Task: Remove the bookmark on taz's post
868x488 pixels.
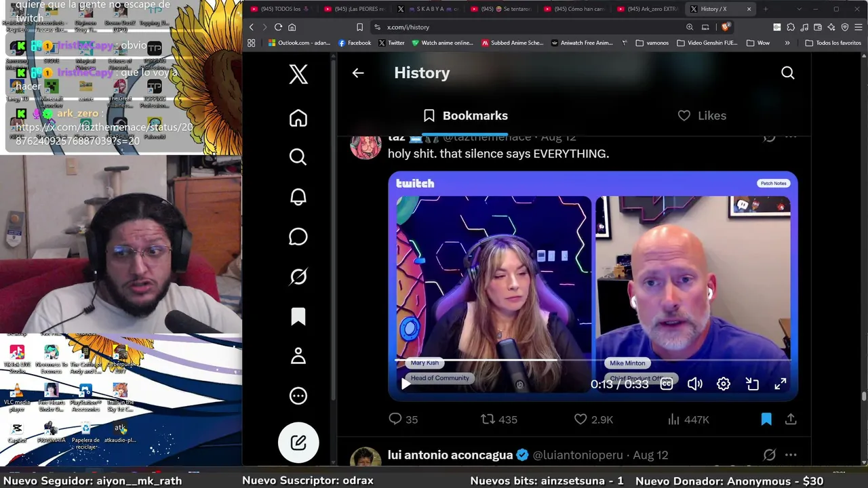Action: tap(766, 420)
